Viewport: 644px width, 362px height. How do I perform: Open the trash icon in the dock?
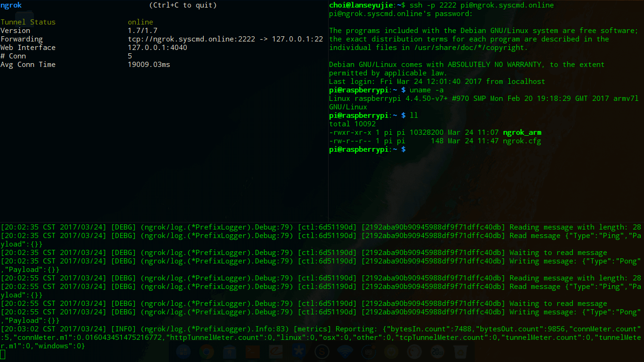(x=460, y=352)
